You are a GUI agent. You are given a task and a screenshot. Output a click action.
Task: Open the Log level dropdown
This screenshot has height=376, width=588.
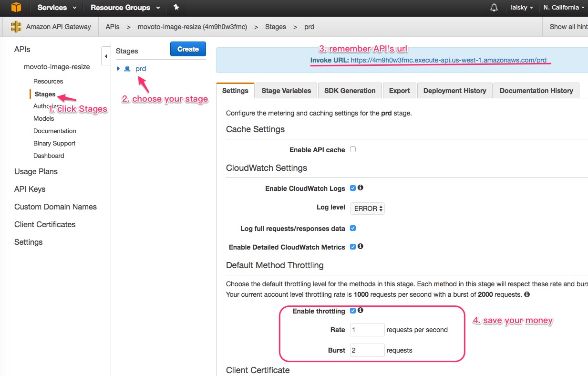point(367,209)
